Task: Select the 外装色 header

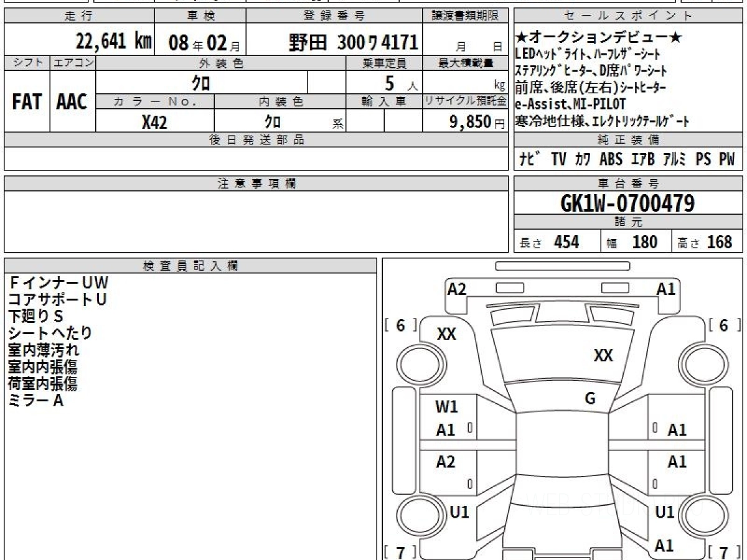Action: [x=221, y=63]
